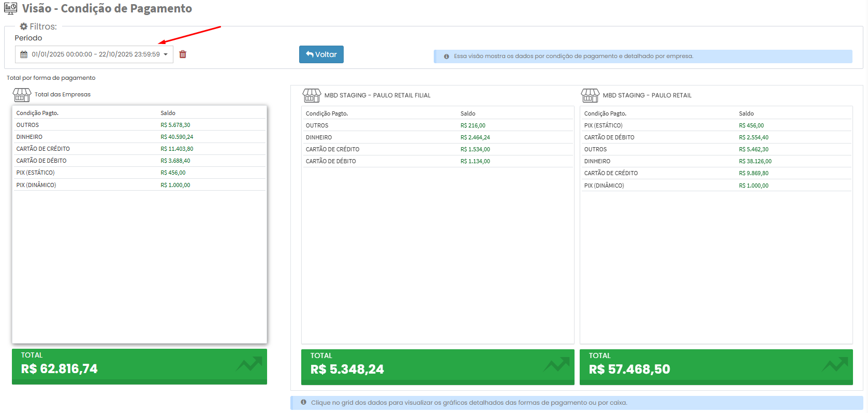
Task: Click trend arrow icon on R$ 62.816,74 total
Action: (x=249, y=364)
